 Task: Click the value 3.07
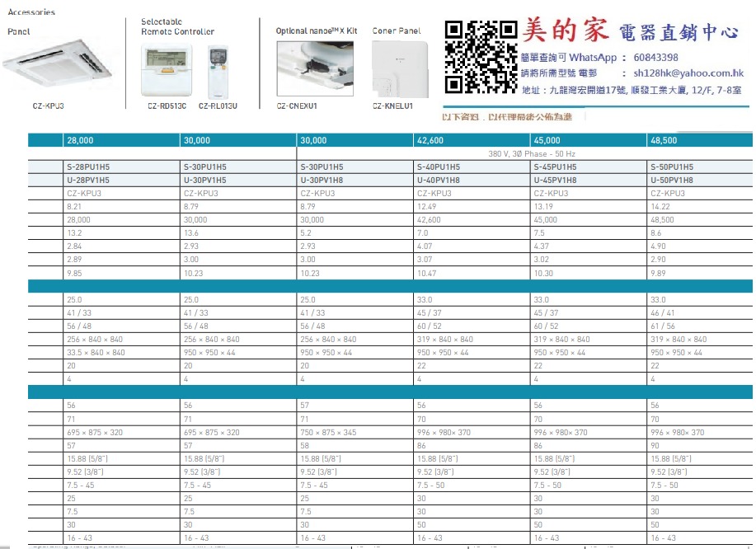click(x=425, y=260)
